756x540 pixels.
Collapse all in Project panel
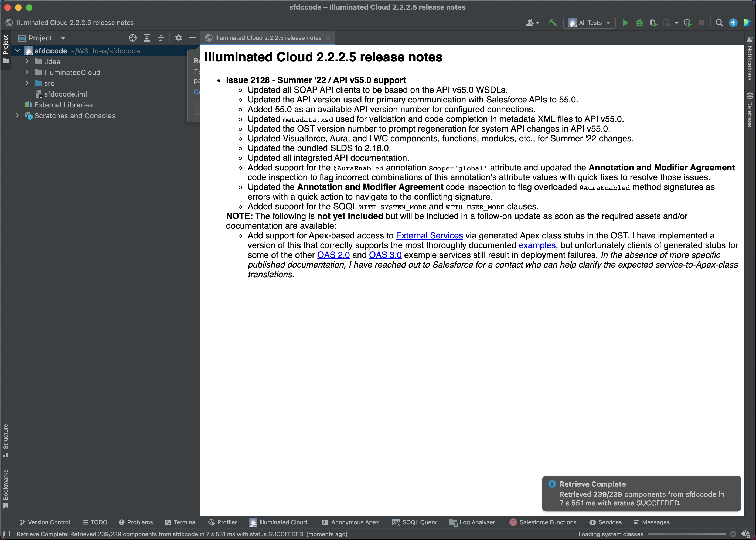point(161,38)
